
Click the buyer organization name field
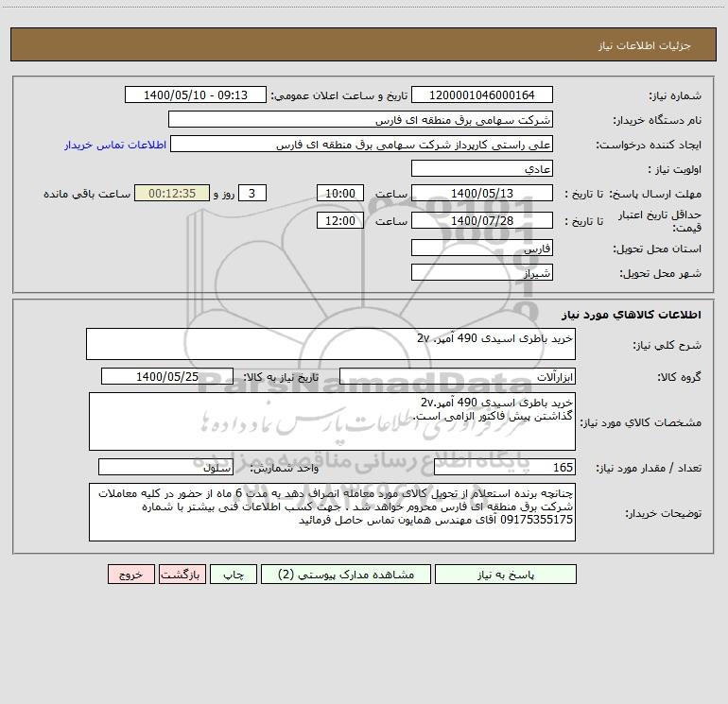pos(360,119)
